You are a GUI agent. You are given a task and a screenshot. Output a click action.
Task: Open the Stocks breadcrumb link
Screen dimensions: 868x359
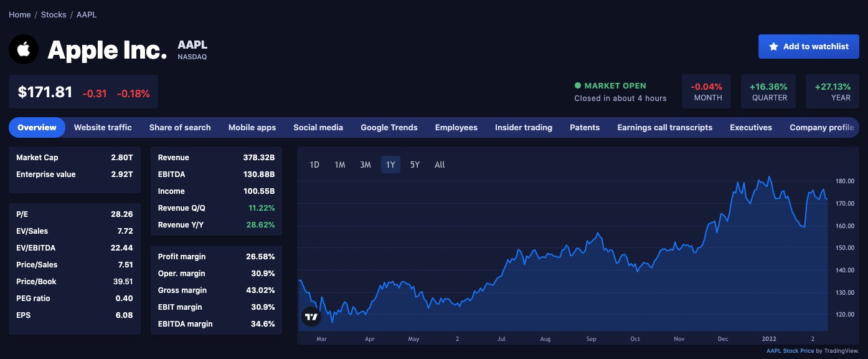pos(54,14)
